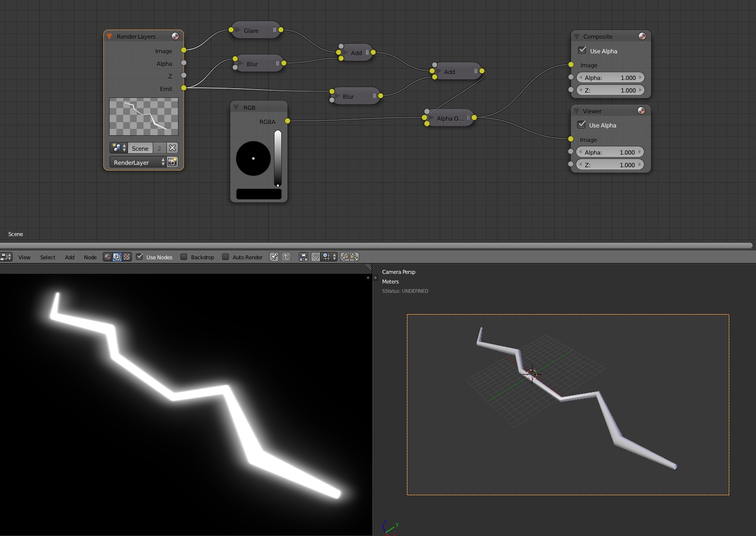Image resolution: width=756 pixels, height=536 pixels.
Task: Click the scene datablock icon on Render Layers node
Action: coord(116,148)
